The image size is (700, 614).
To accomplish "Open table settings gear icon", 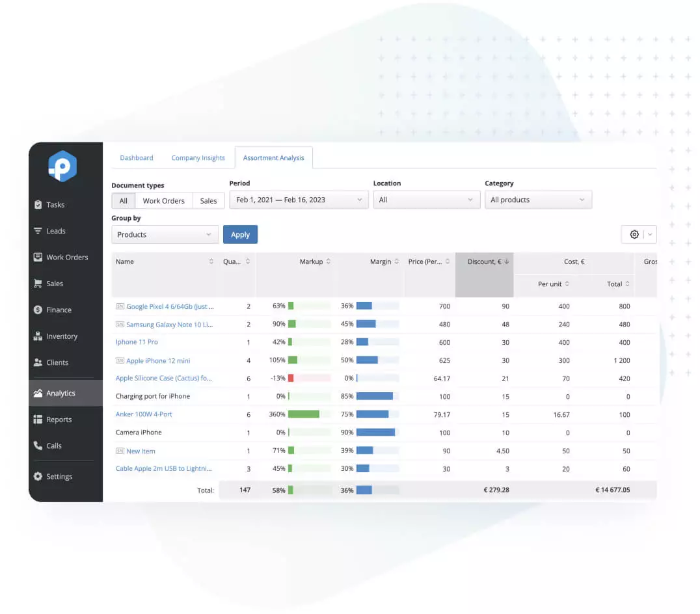I will pos(634,235).
